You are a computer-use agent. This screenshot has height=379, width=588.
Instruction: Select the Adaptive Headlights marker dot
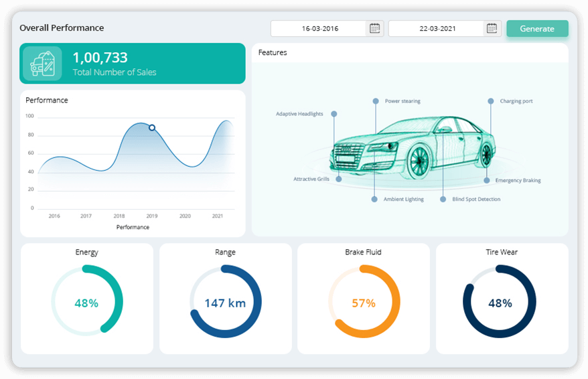pyautogui.click(x=334, y=114)
